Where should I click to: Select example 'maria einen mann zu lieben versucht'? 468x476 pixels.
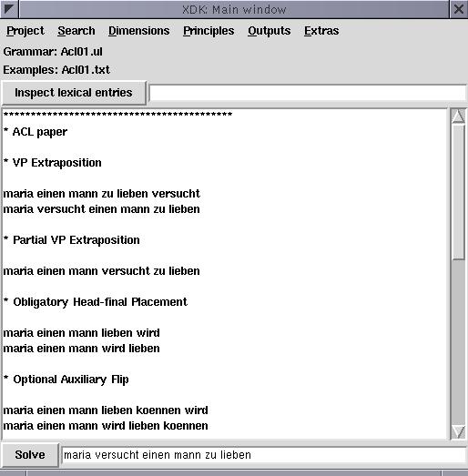[101, 194]
